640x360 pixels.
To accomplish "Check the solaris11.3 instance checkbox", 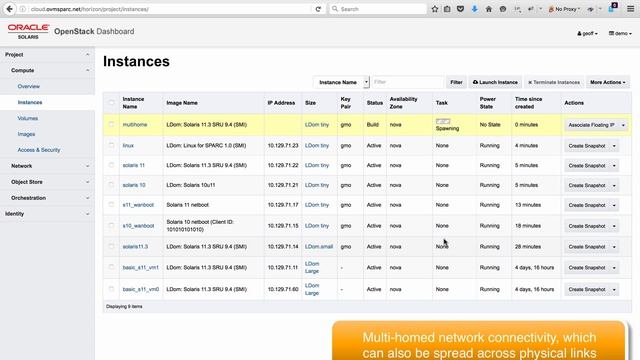I will pyautogui.click(x=111, y=247).
